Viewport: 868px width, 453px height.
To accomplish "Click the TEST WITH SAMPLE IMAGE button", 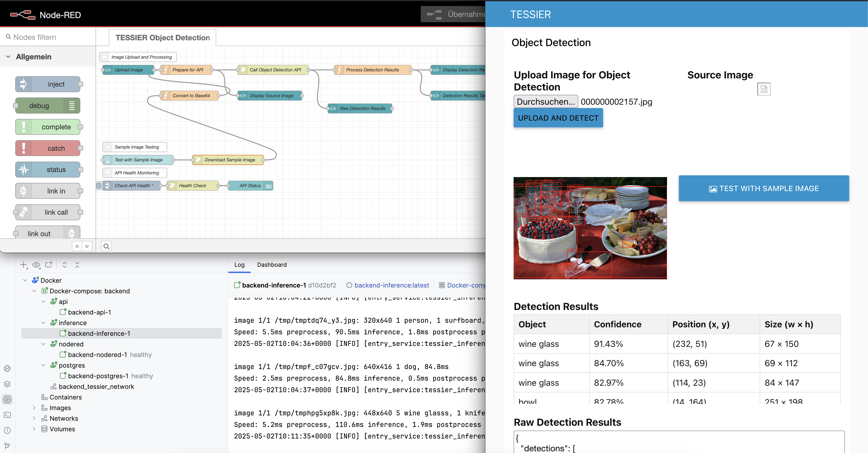I will 764,189.
